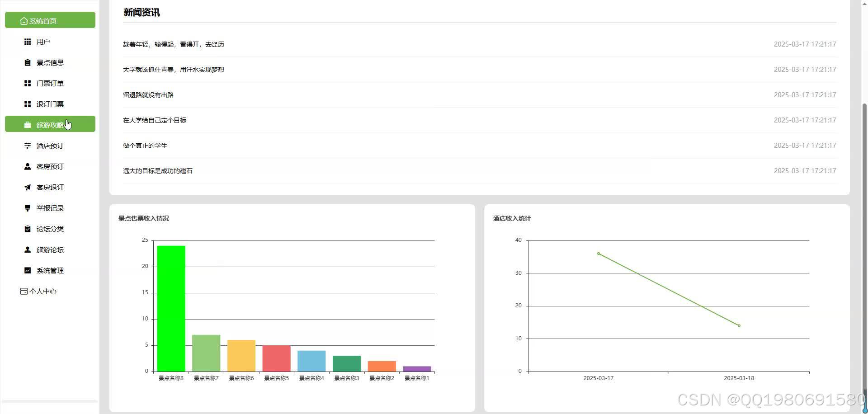Viewport: 868px width, 414px height.
Task: Click the sliders icon next to 酒店预订
Action: click(x=28, y=146)
